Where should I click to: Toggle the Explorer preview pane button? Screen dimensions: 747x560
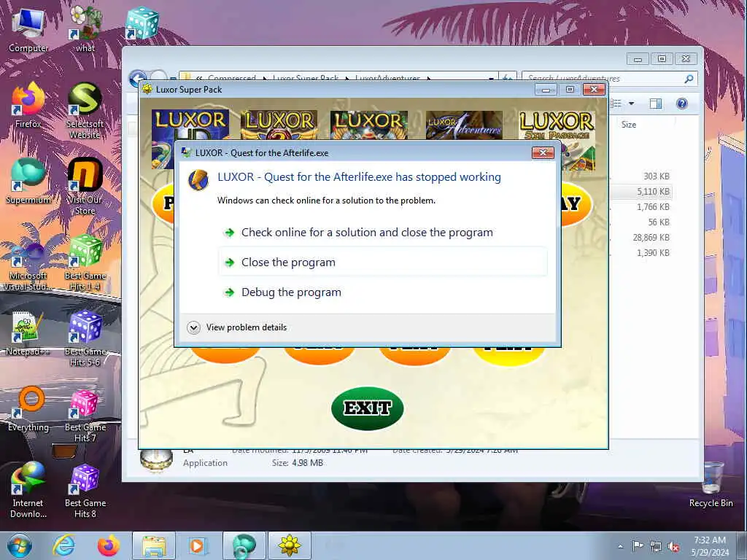point(656,104)
